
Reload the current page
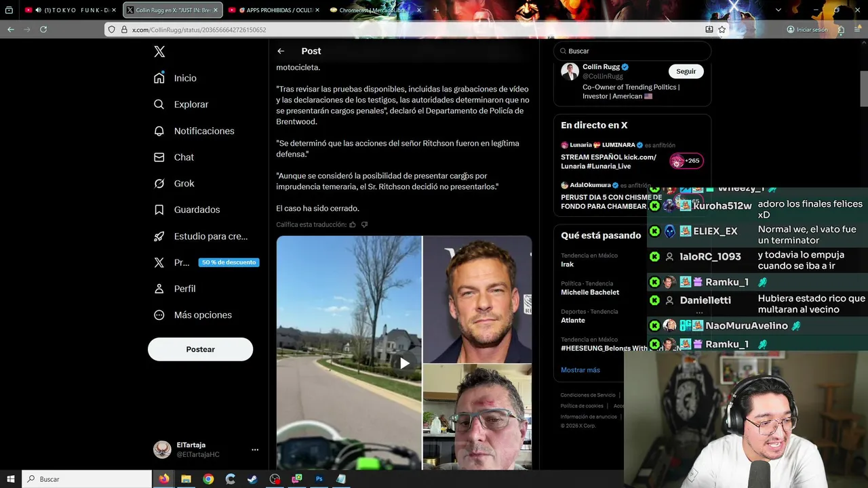coord(43,29)
